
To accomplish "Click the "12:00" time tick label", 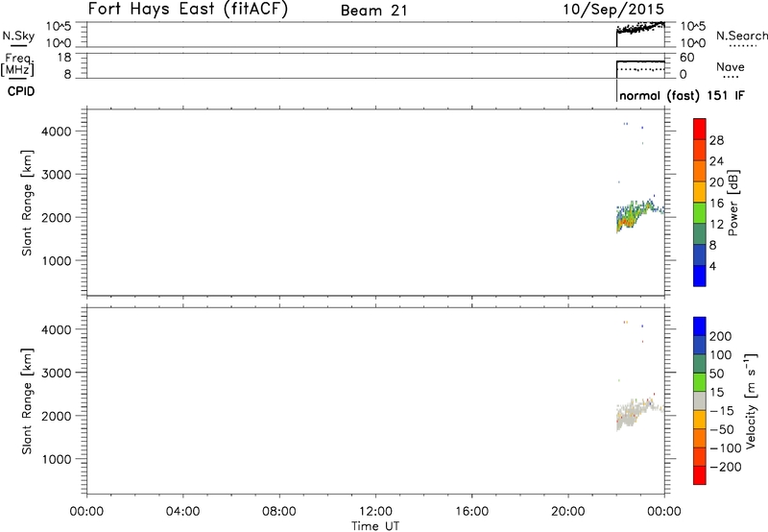I will tap(375, 512).
